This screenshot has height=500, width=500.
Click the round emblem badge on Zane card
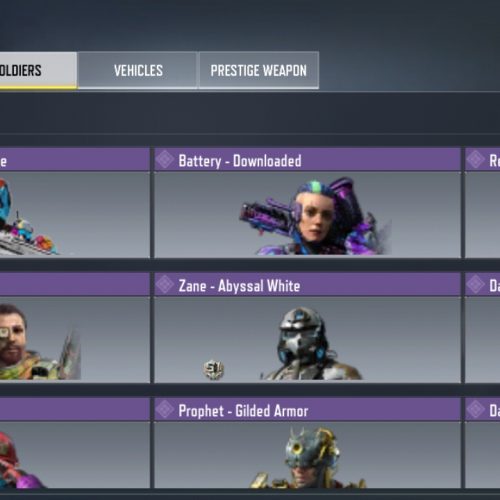(214, 369)
